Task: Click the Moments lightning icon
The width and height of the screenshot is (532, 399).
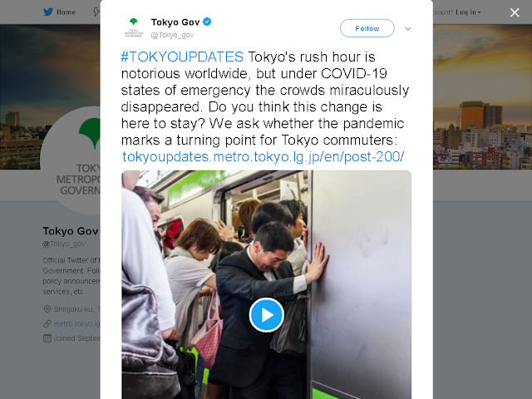Action: point(96,12)
